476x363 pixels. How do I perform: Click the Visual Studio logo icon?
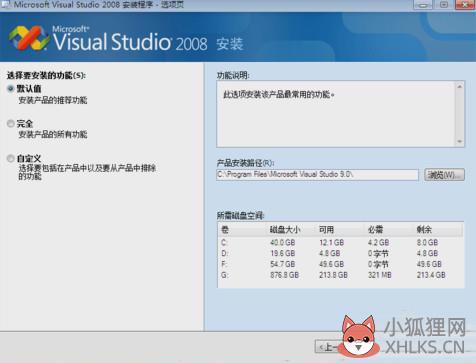coord(29,38)
